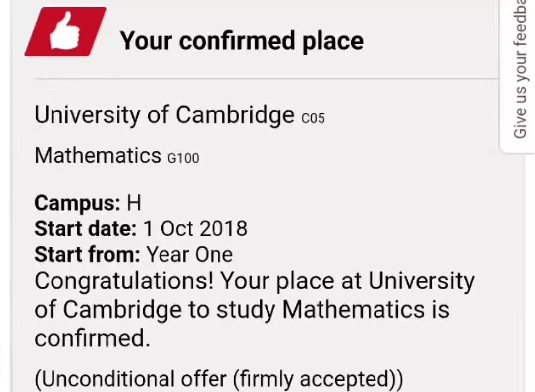The width and height of the screenshot is (535, 392).
Task: Select University of Cambridge text
Action: [164, 115]
